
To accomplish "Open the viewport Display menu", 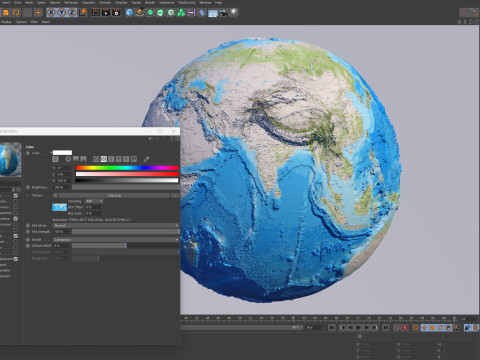I will (6, 22).
